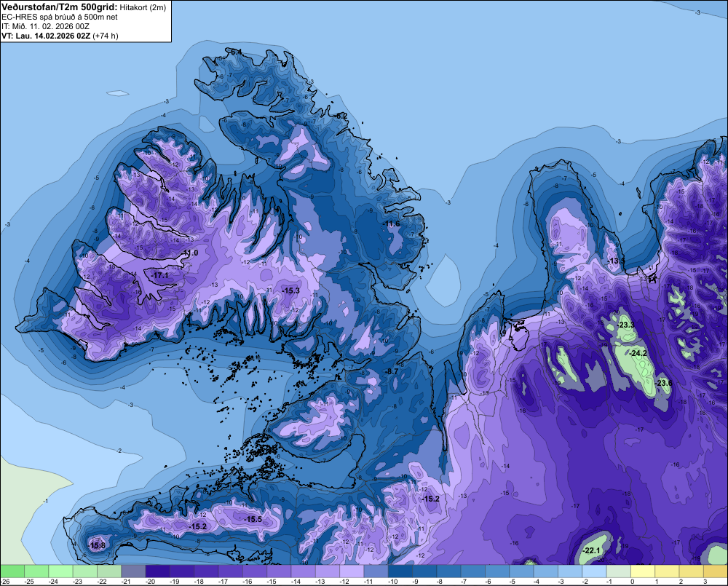Click the legend scale value -7

[464, 582]
